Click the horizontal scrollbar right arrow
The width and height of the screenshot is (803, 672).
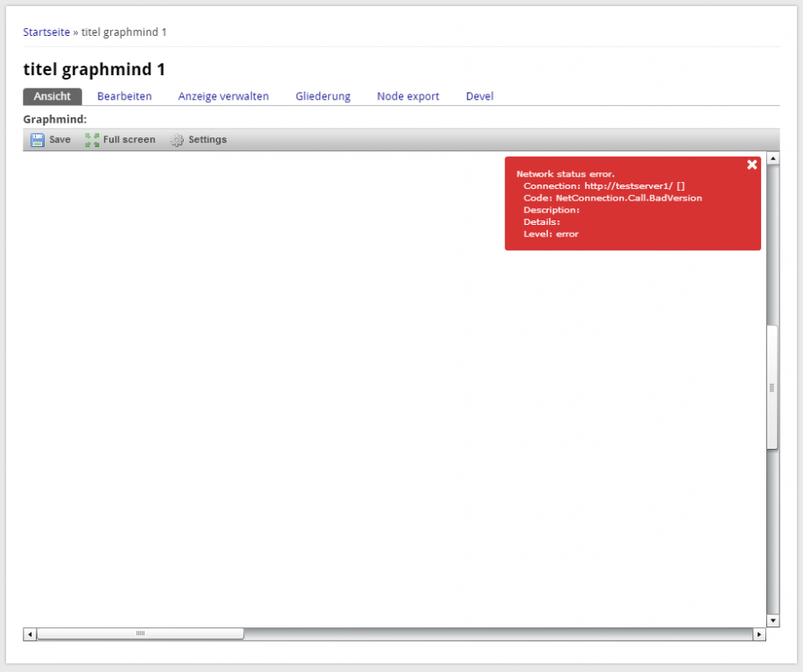pos(758,634)
